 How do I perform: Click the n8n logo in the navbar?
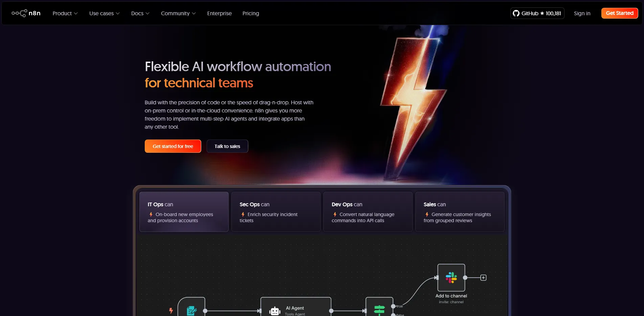26,13
